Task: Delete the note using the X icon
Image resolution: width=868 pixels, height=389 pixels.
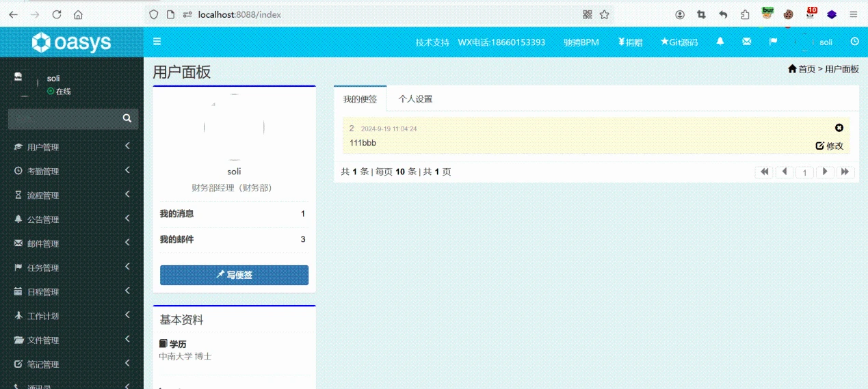Action: (x=839, y=128)
